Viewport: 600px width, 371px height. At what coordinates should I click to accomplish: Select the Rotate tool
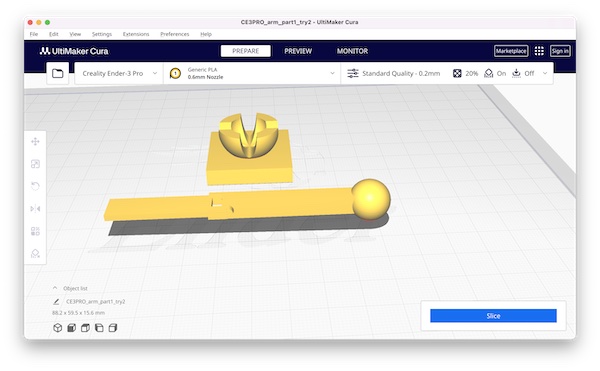pyautogui.click(x=35, y=186)
